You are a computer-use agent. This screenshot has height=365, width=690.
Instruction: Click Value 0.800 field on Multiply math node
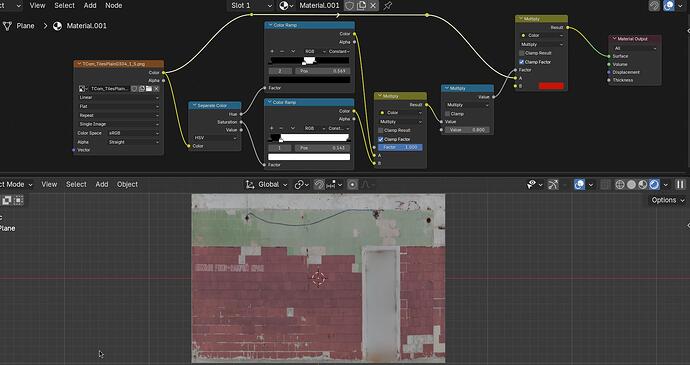pyautogui.click(x=467, y=130)
